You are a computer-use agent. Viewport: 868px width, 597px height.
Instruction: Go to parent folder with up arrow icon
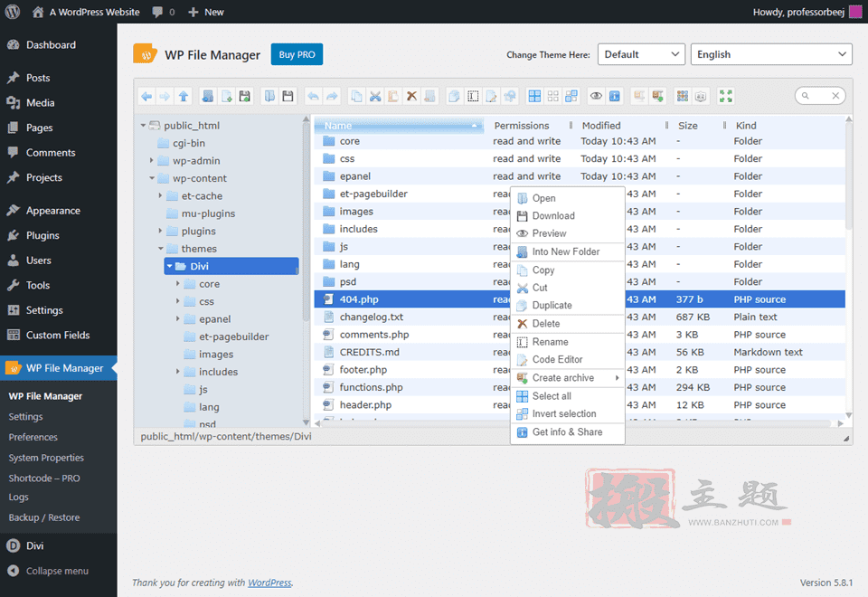coord(184,97)
